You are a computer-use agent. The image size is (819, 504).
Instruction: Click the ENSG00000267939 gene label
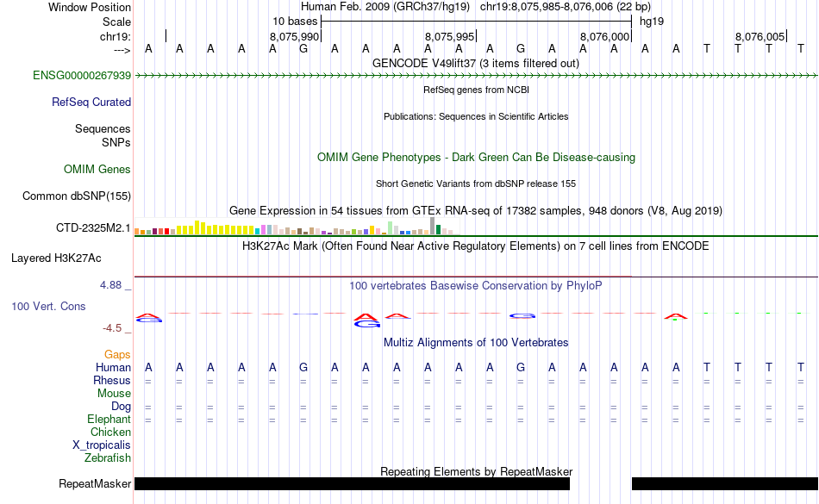click(x=82, y=76)
